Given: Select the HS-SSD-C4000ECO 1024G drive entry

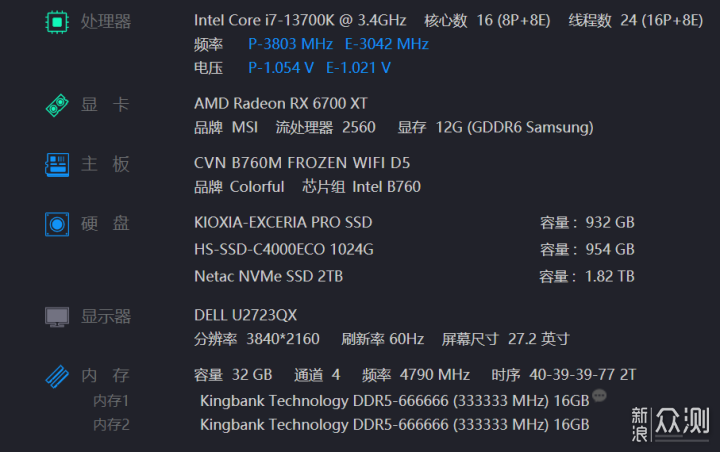Looking at the screenshot, I should pos(284,249).
